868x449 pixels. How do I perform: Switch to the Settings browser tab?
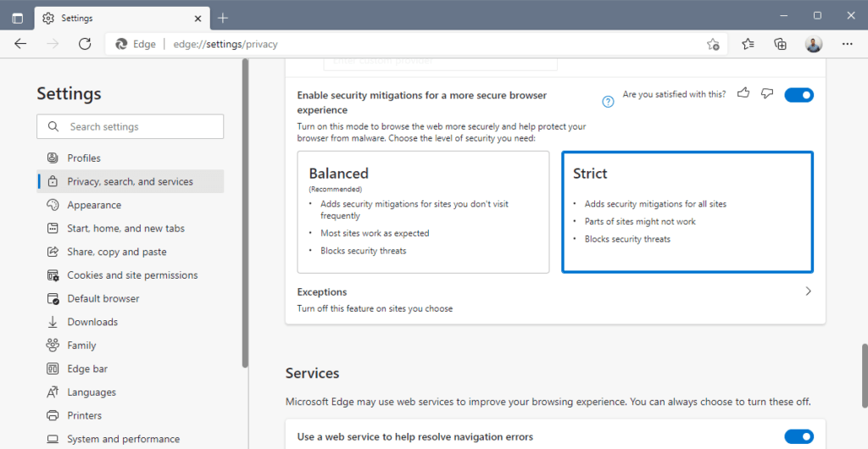[122, 19]
